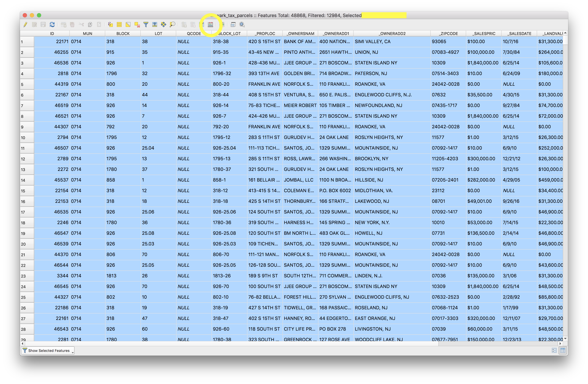Toggle editing mode with the pencil icon
The width and height of the screenshot is (588, 384).
(x=25, y=24)
